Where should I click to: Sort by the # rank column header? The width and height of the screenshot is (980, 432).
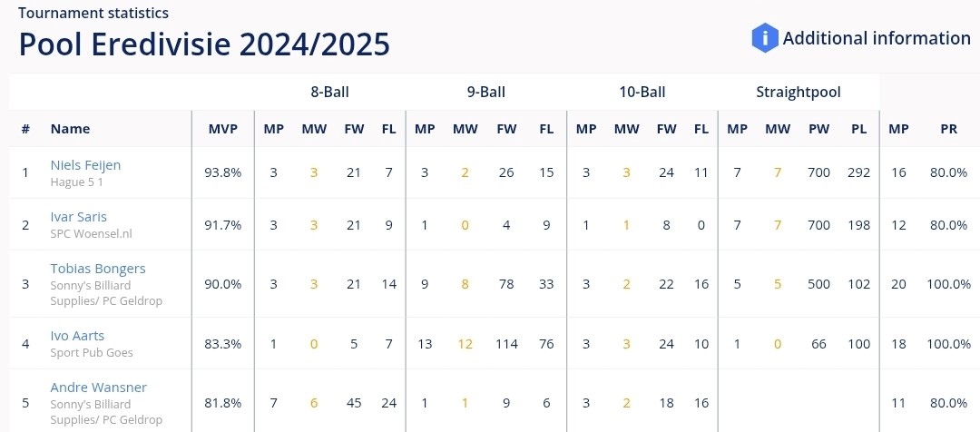pyautogui.click(x=25, y=129)
